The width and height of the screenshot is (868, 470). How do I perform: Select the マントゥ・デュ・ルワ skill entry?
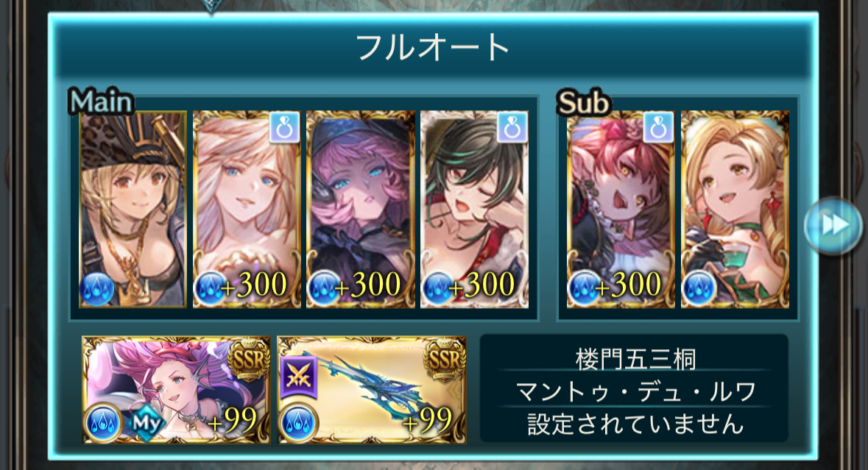coord(635,391)
